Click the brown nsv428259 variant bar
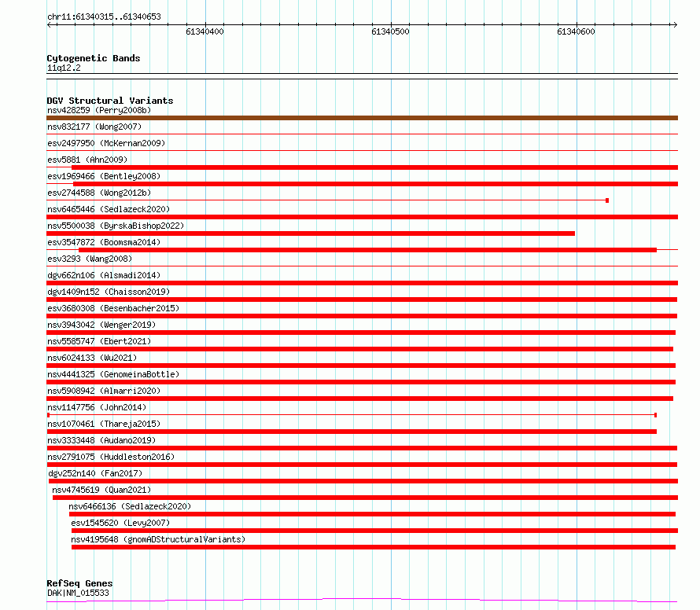The height and width of the screenshot is (610, 700). pyautogui.click(x=362, y=118)
